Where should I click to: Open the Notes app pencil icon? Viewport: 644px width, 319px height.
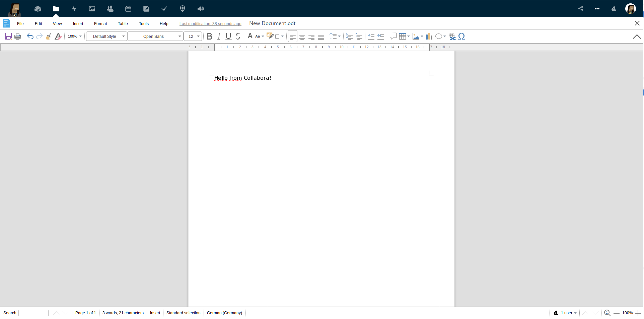tap(146, 9)
